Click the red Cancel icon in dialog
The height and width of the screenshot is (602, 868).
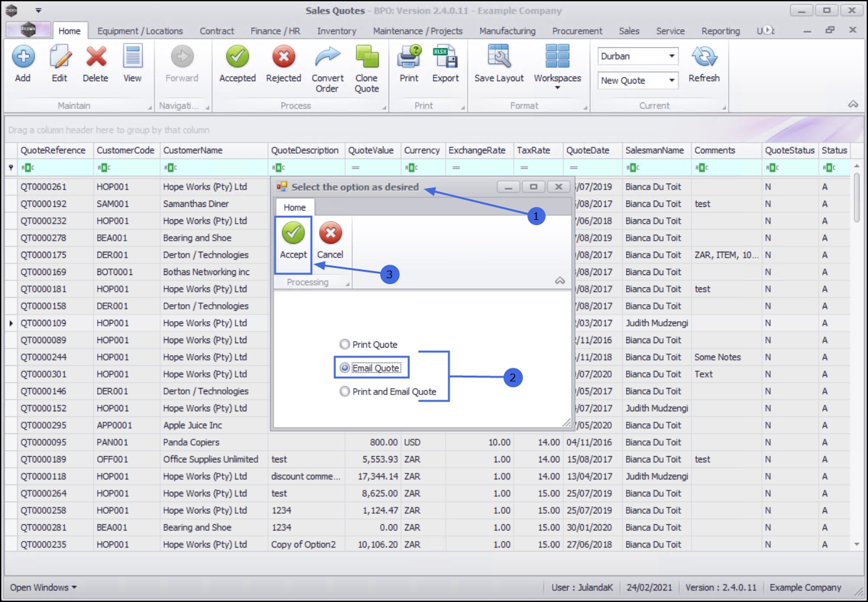330,233
